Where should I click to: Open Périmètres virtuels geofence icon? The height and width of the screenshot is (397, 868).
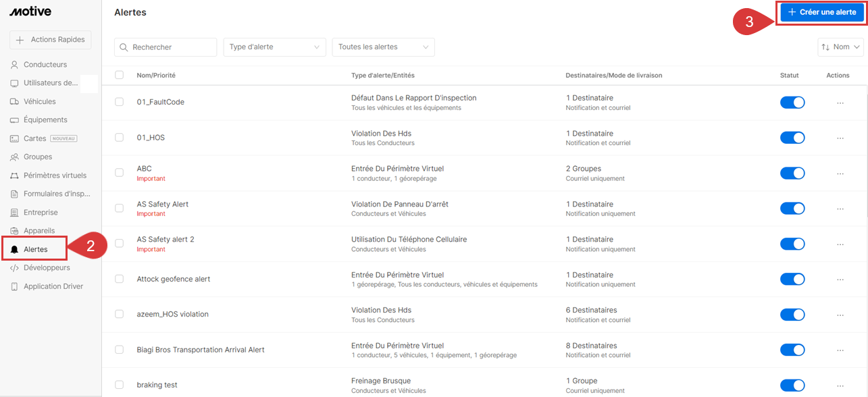coord(15,176)
